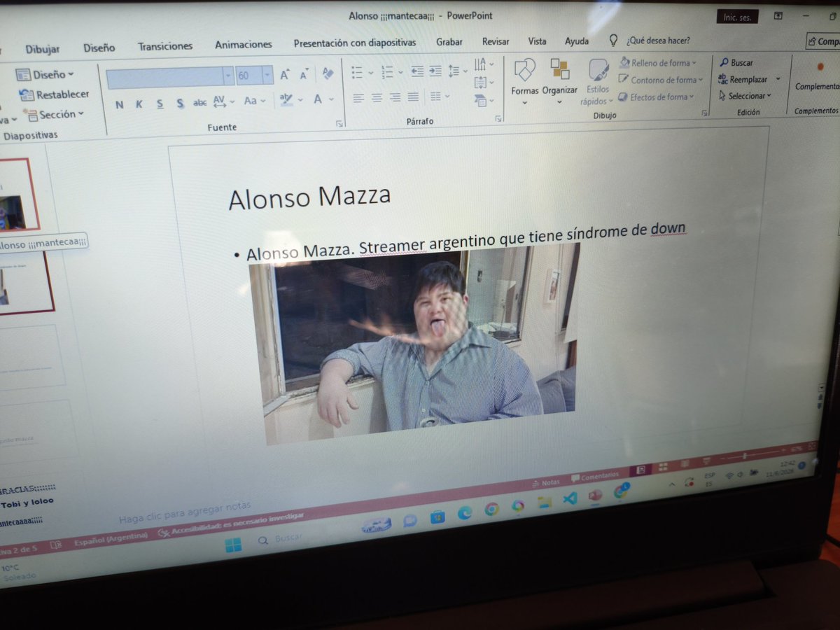
Task: Expand Relleno de forma dropdown
Action: [x=694, y=64]
